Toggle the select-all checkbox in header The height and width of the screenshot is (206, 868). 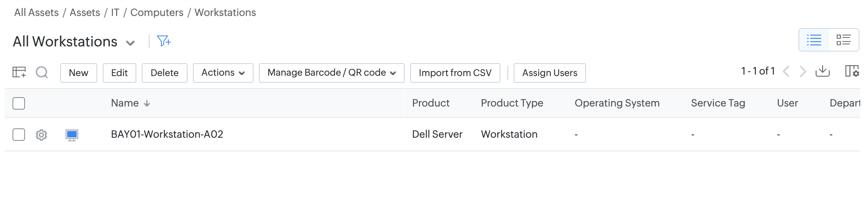(19, 103)
